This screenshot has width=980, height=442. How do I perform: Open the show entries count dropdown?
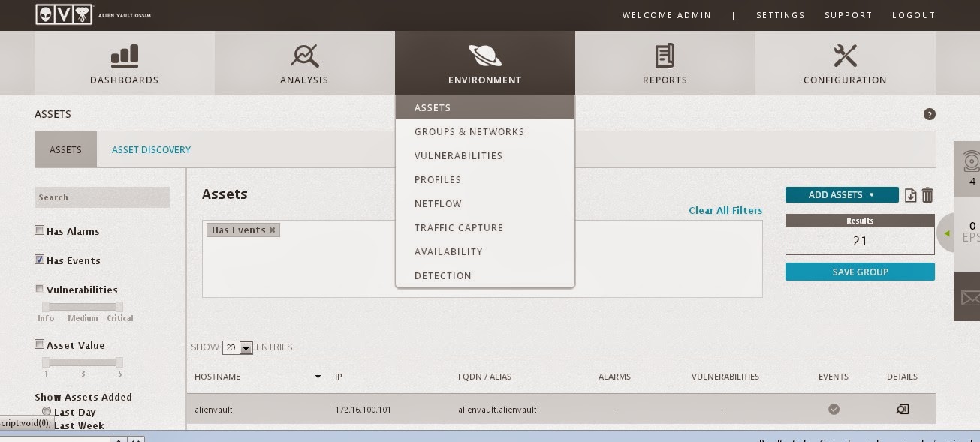[x=237, y=348]
